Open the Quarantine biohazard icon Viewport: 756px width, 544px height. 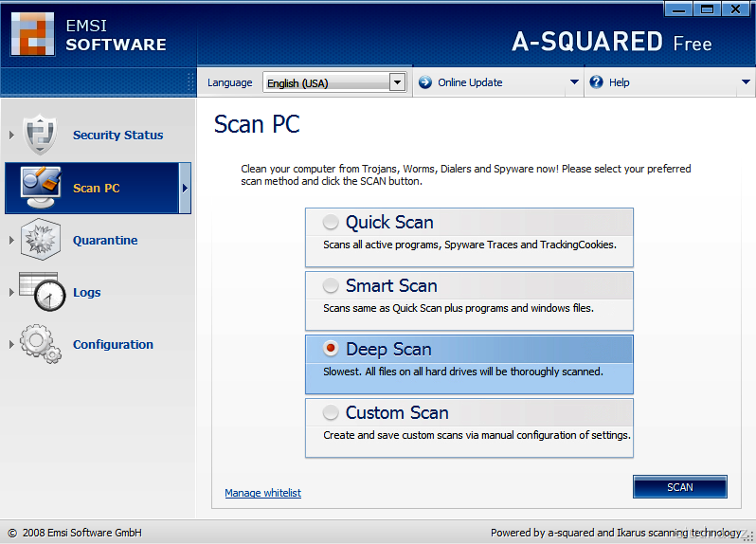pos(40,240)
